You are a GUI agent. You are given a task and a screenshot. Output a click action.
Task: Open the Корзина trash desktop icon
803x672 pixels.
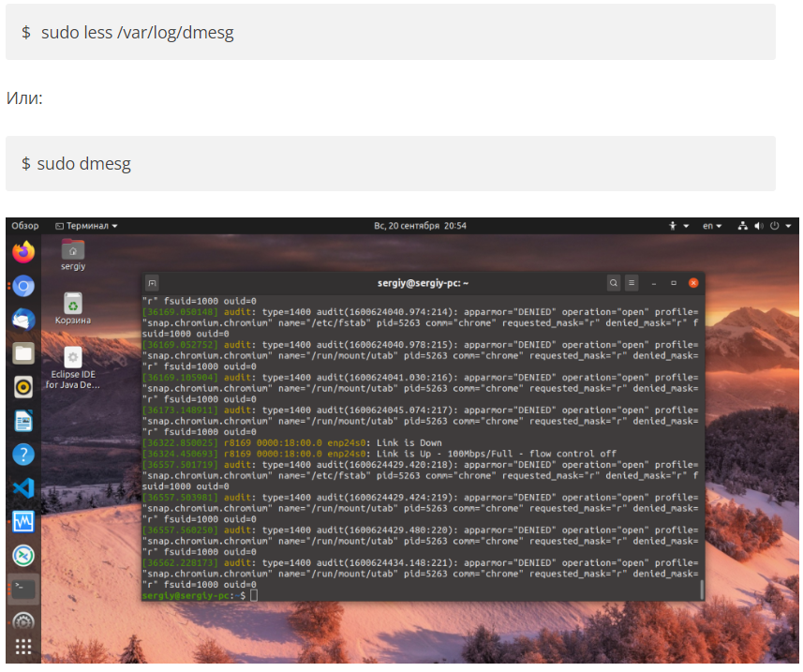(73, 309)
